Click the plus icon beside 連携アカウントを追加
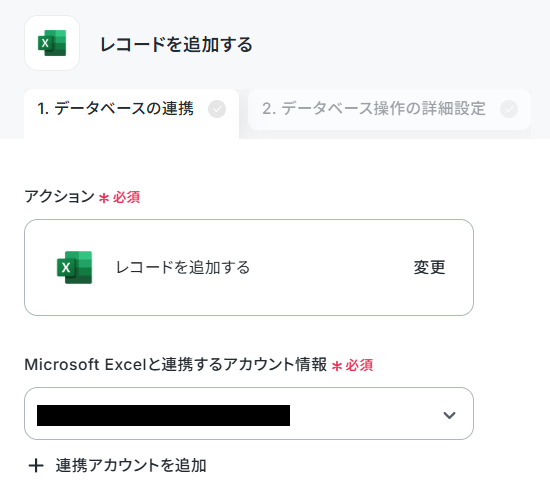 click(x=36, y=466)
